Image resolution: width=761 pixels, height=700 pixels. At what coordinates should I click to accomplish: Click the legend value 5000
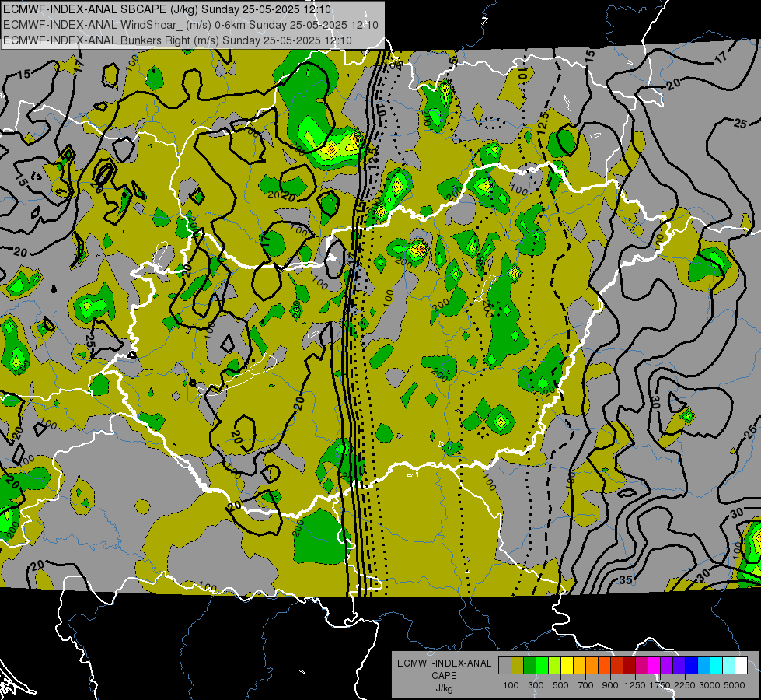tap(735, 685)
